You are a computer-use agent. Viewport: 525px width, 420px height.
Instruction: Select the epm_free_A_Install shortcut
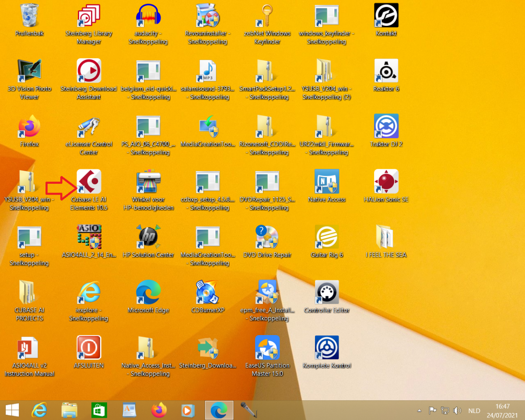click(267, 292)
